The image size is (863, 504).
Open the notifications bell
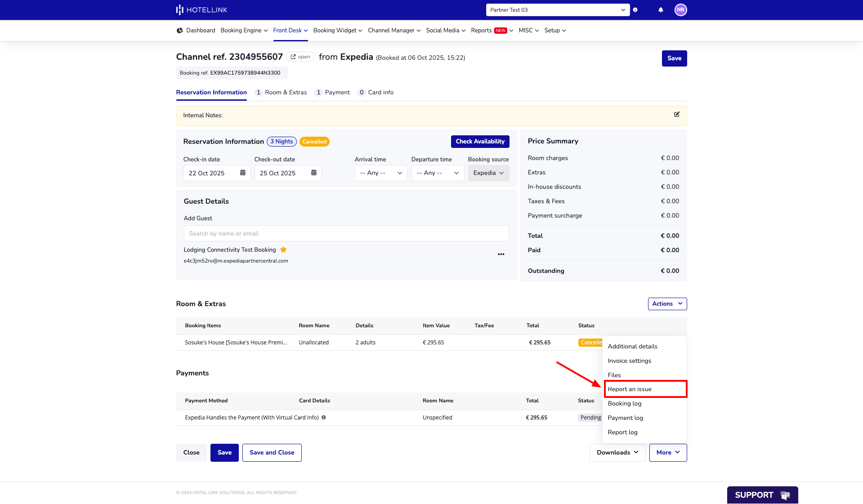pos(660,9)
